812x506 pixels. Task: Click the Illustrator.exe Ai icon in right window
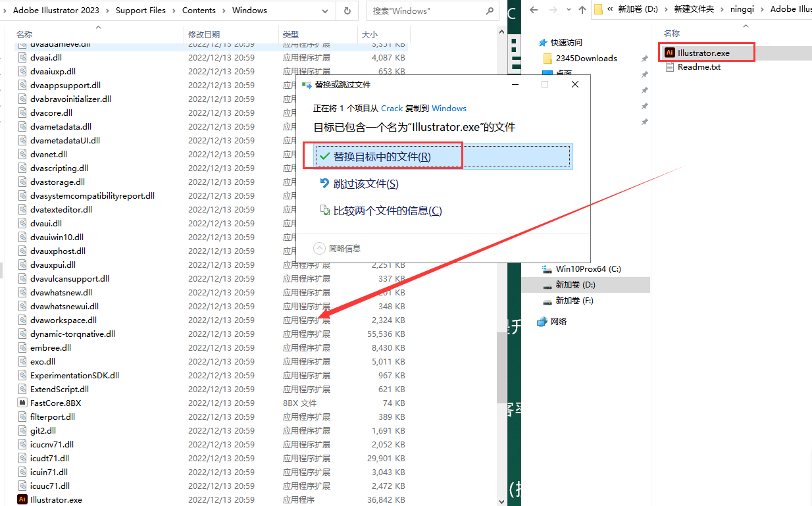point(670,53)
